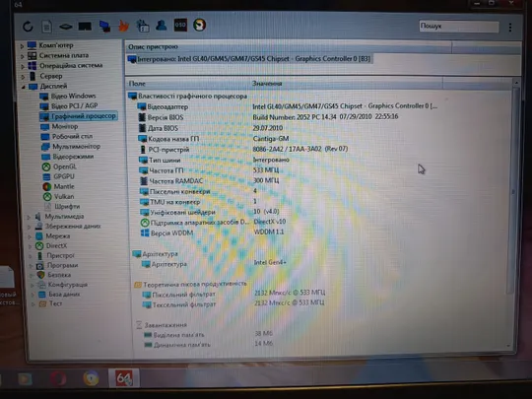The height and width of the screenshot is (399, 532).
Task: Click the vertical scrollbar of details list
Action: click(x=514, y=190)
